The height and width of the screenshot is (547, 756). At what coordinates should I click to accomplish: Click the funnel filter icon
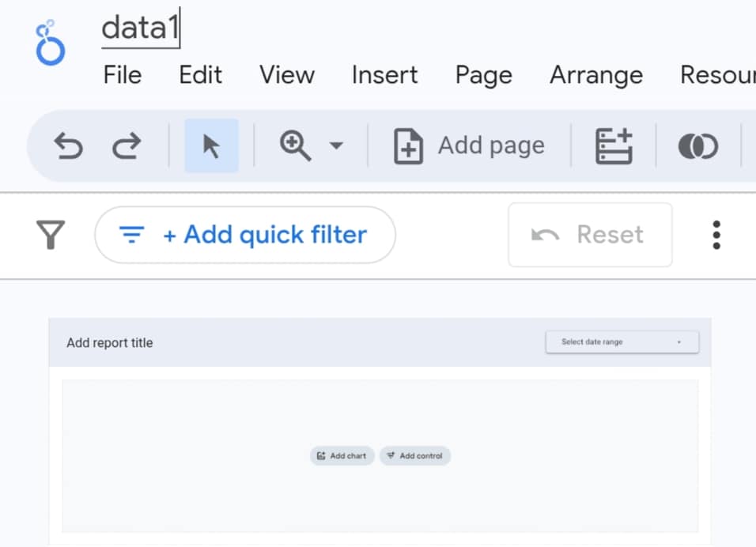(x=51, y=235)
